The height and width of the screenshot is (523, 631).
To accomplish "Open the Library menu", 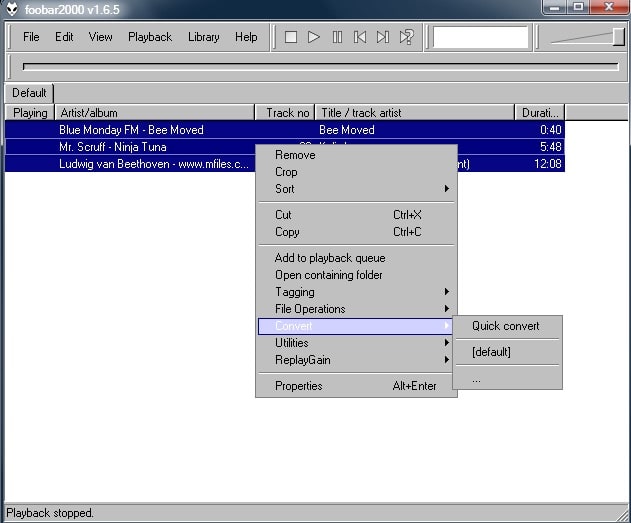I will point(204,37).
